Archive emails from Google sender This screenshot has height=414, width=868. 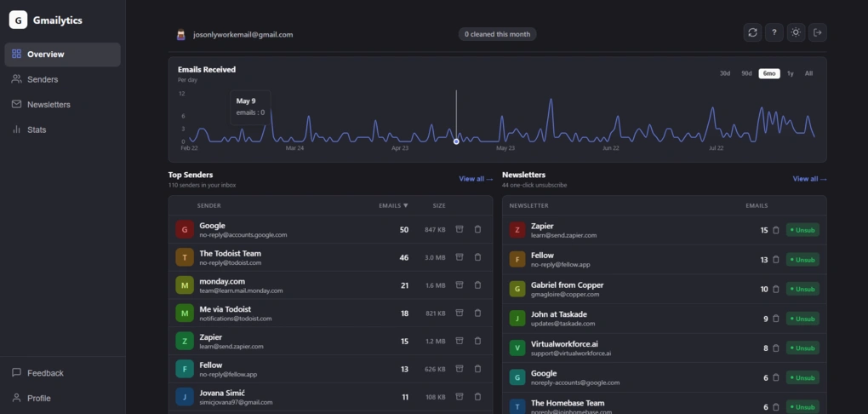(x=459, y=229)
